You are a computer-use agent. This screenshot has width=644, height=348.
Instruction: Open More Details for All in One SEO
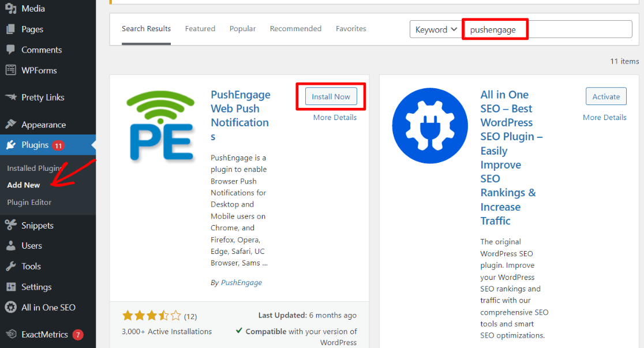pos(605,118)
